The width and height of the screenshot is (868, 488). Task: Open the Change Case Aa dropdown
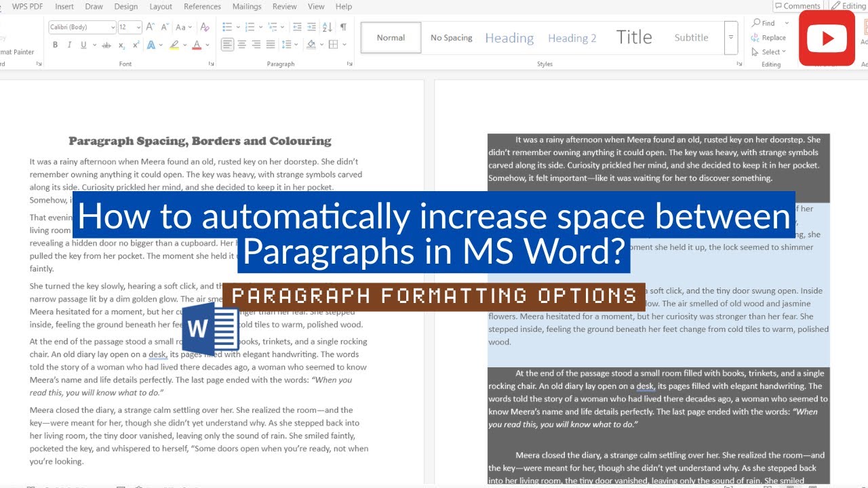coord(184,27)
